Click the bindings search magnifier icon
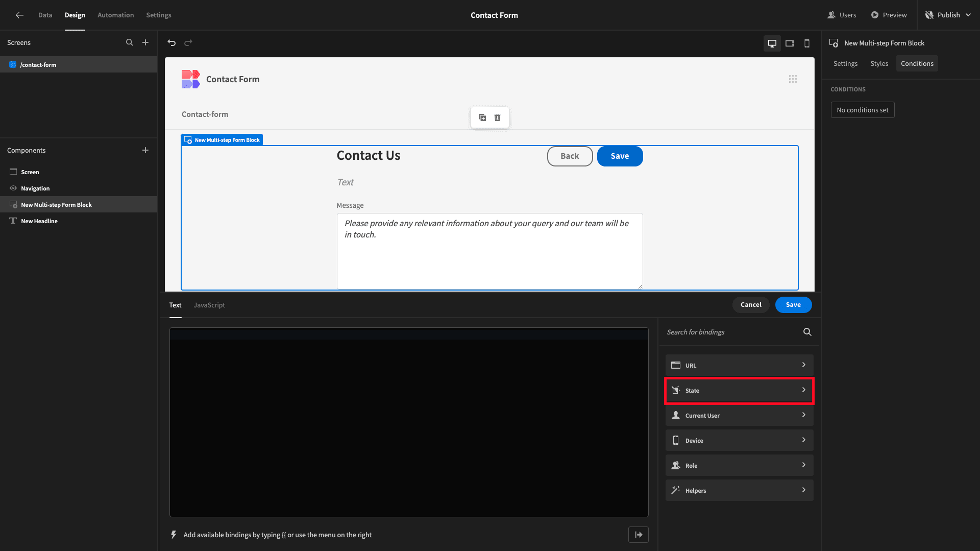This screenshot has height=551, width=980. [x=807, y=332]
